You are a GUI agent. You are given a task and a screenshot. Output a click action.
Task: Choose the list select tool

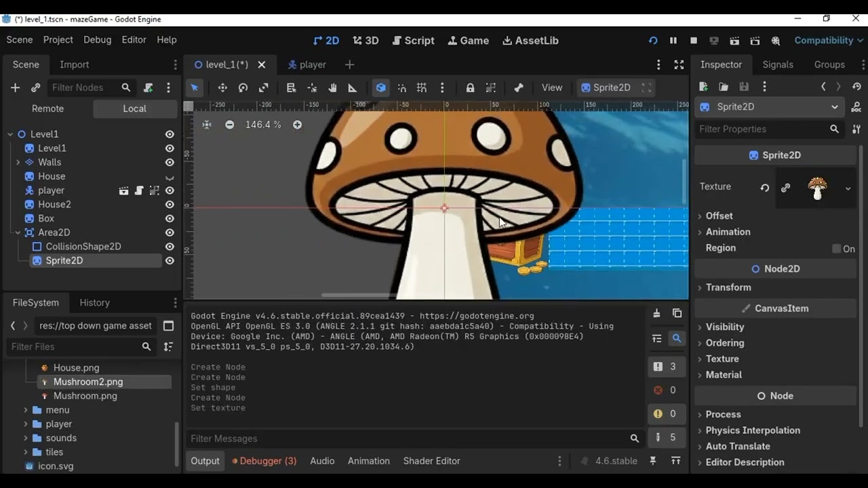[291, 87]
